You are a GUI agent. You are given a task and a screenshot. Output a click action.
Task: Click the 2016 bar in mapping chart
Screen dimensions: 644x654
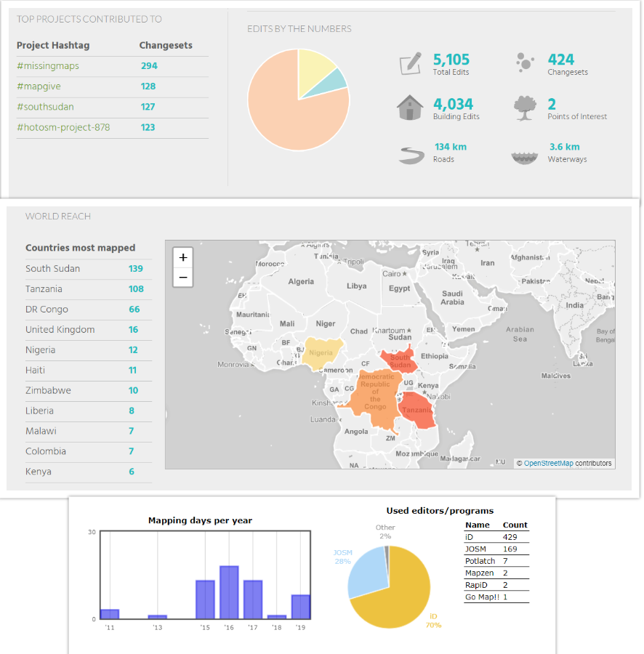click(229, 592)
